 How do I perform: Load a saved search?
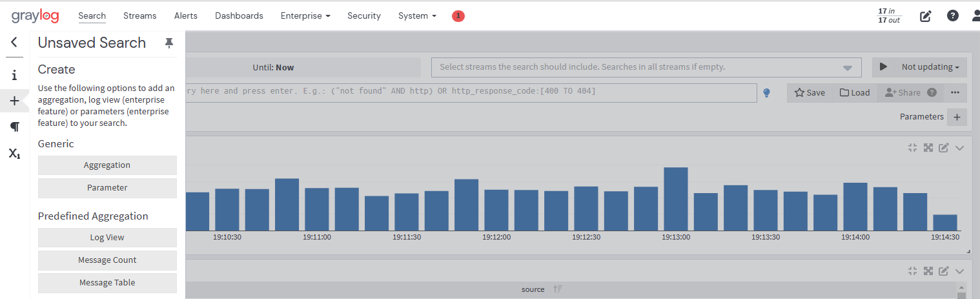click(x=855, y=92)
